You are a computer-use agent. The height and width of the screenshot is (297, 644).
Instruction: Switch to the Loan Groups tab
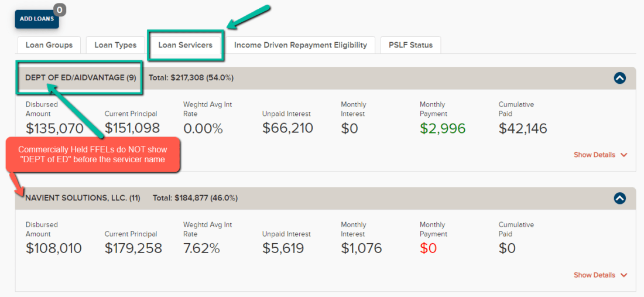(49, 45)
